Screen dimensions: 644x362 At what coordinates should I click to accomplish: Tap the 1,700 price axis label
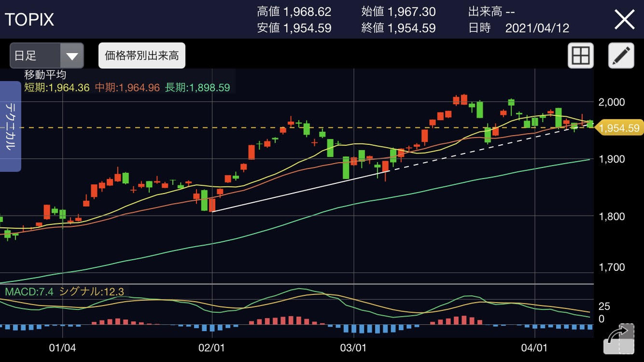pos(612,267)
